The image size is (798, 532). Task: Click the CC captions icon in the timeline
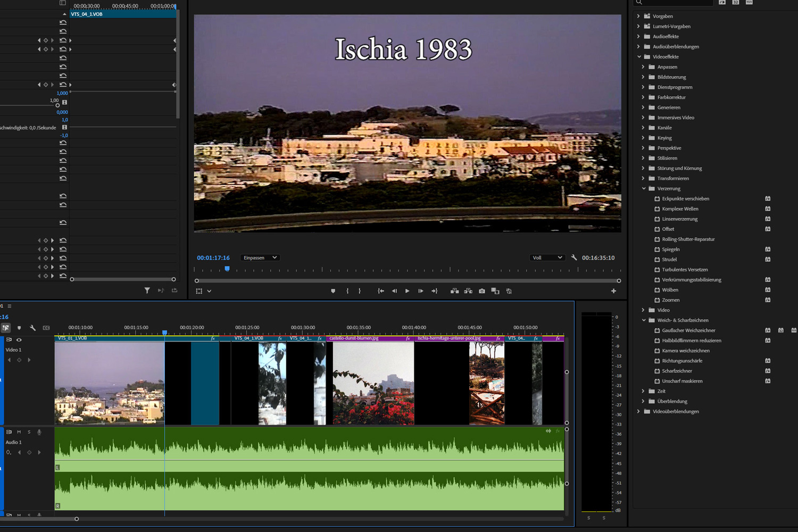coord(46,327)
